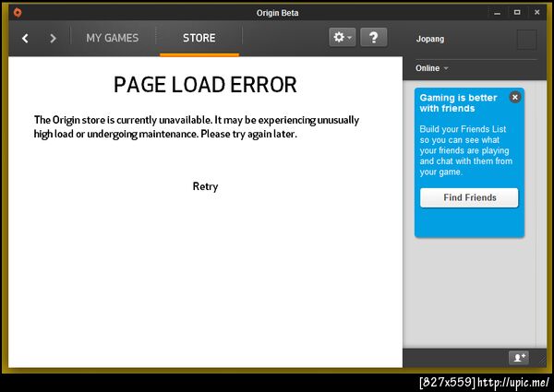Click the PAGE LOAD ERROR heading
Image resolution: width=554 pixels, height=392 pixels.
205,85
